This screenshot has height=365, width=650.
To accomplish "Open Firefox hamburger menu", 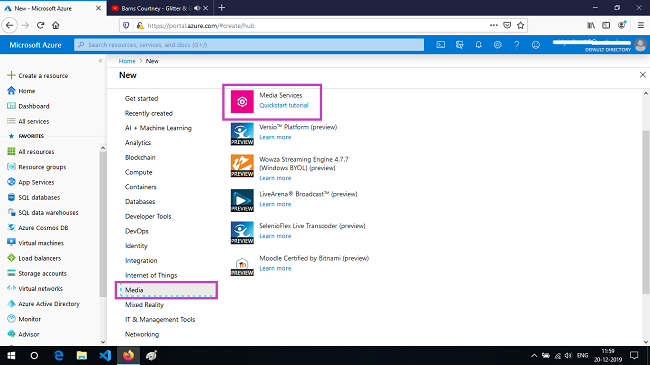I will click(x=640, y=25).
